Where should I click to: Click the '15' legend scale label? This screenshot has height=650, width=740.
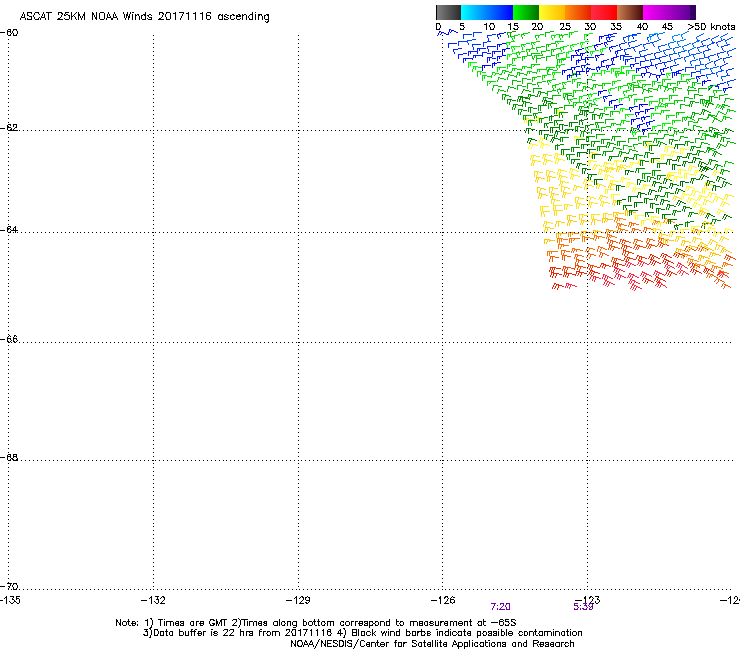513,27
